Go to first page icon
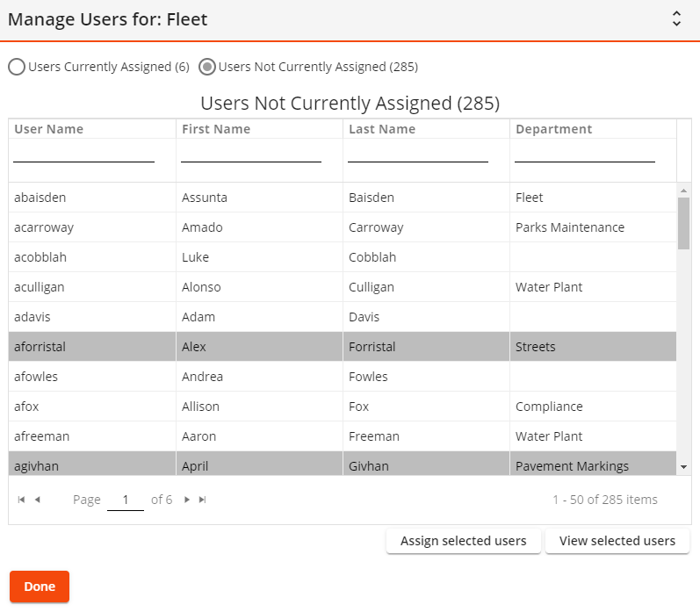 point(21,500)
